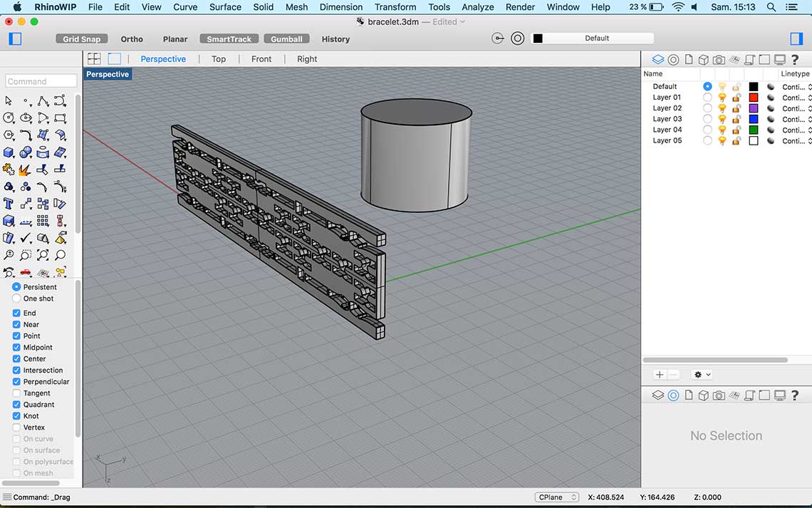Open the Transform menu
This screenshot has width=812, height=508.
point(395,7)
